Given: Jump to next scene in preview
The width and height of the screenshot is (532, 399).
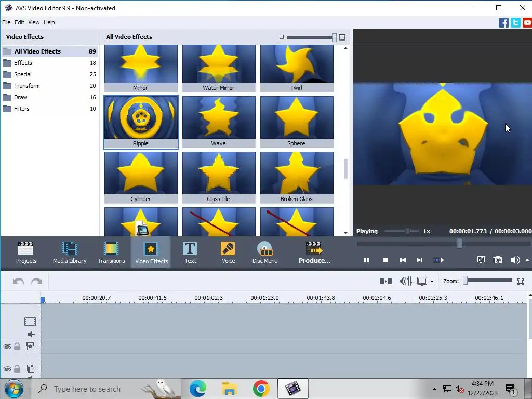Looking at the screenshot, I should pos(438,260).
